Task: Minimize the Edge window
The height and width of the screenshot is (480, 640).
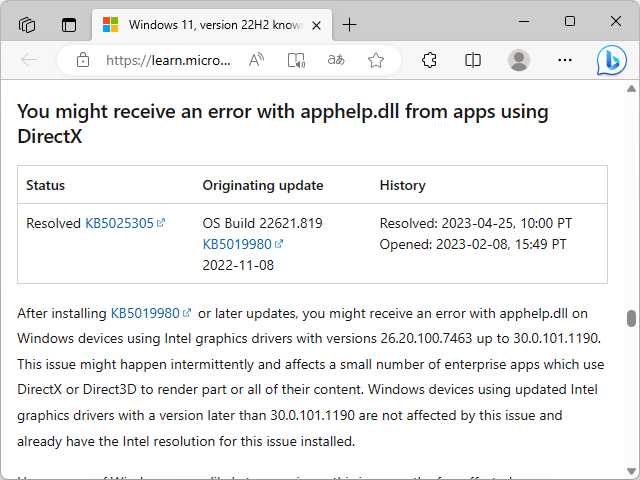Action: point(524,21)
